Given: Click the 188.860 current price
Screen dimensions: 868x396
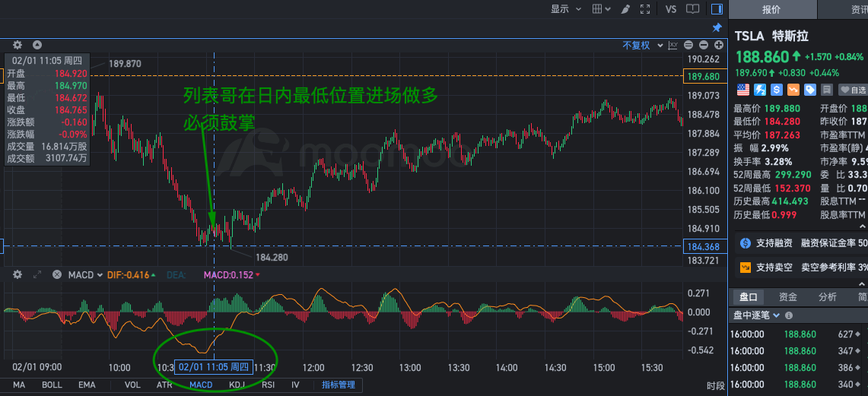Looking at the screenshot, I should point(761,57).
